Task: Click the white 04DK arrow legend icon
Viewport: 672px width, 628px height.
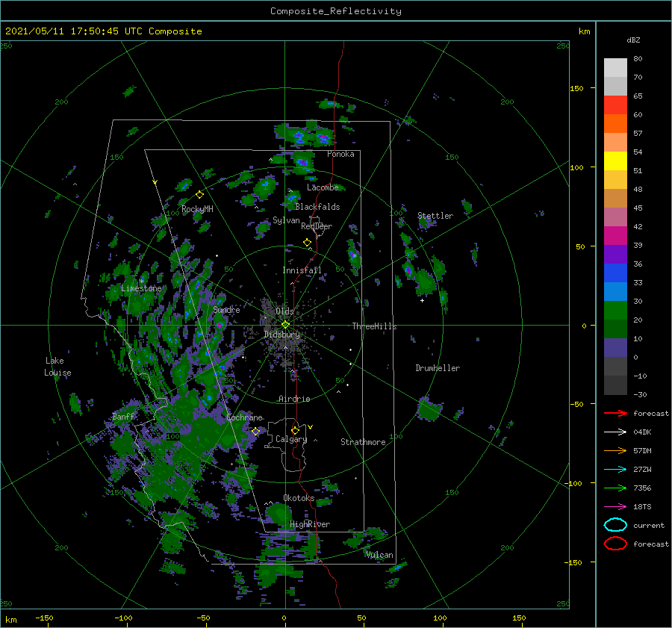Action: pos(615,432)
